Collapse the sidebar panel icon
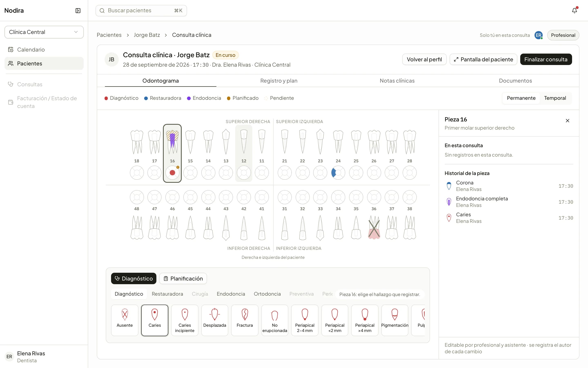This screenshot has height=368, width=588. [78, 10]
